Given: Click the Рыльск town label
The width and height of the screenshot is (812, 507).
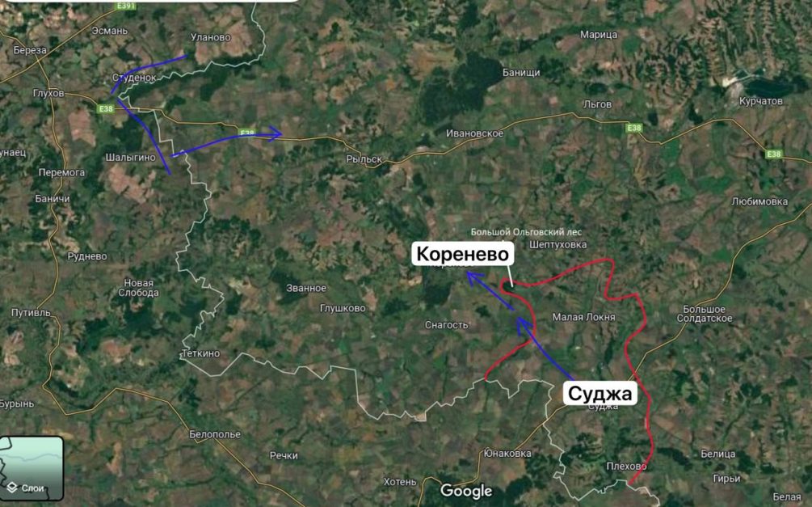Looking at the screenshot, I should click(364, 159).
